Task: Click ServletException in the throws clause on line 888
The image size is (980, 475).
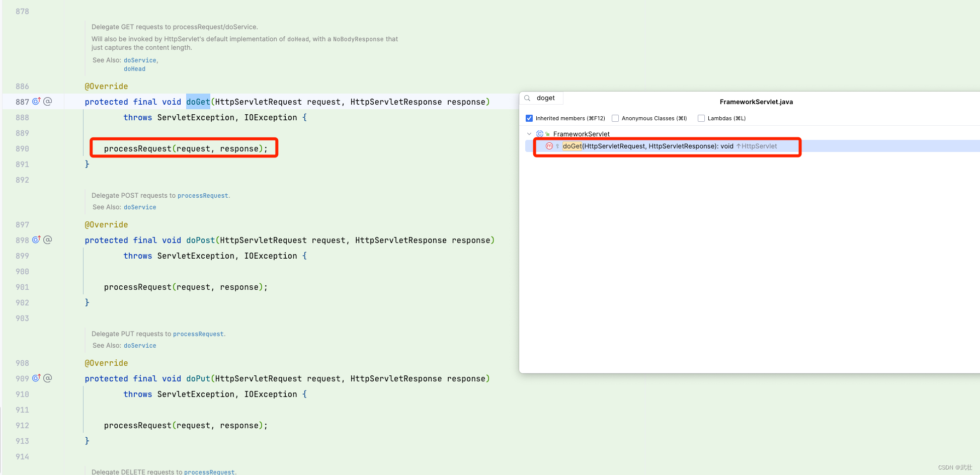Action: pos(196,117)
